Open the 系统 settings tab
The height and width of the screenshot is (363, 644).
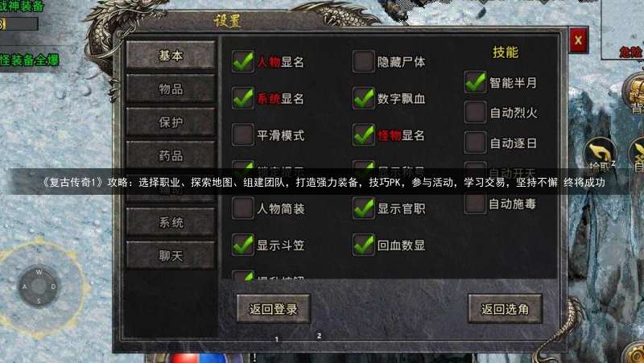click(x=171, y=222)
